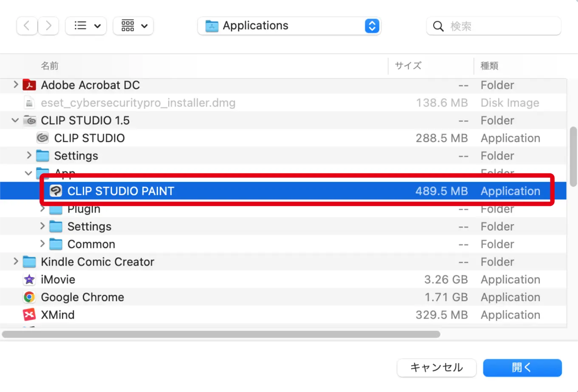Click the 329.5 MB size value
The height and width of the screenshot is (392, 578).
[x=442, y=315]
